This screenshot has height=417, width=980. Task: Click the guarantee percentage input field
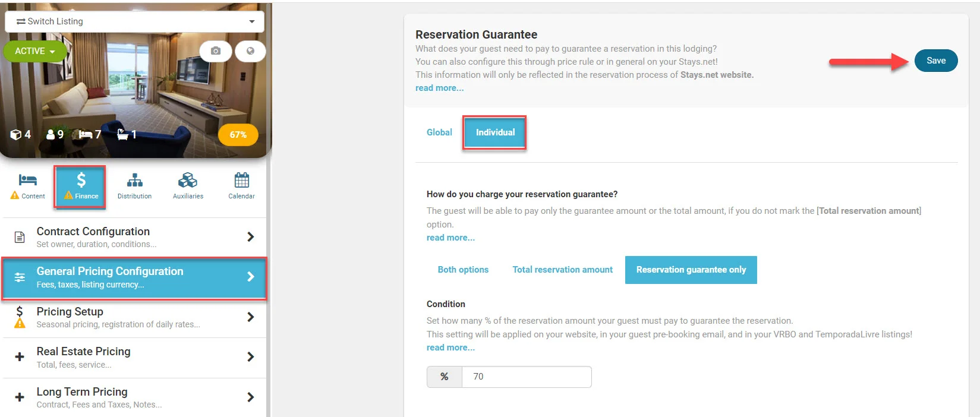526,377
